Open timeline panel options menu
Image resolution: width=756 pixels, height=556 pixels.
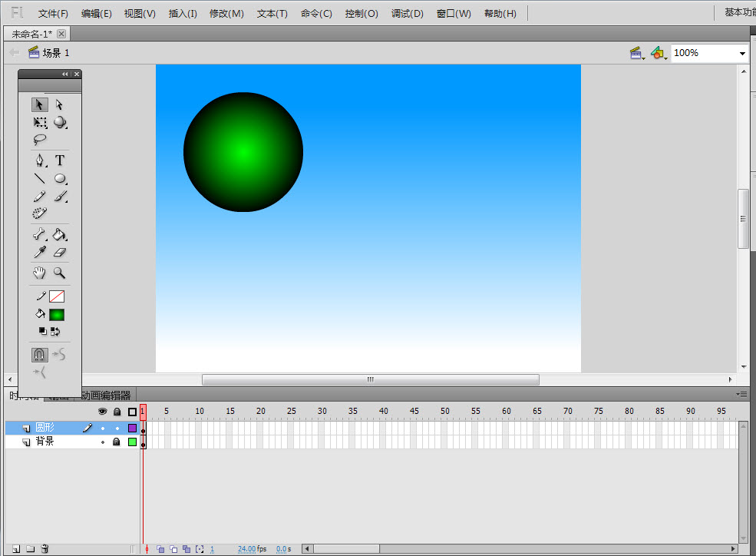(742, 395)
